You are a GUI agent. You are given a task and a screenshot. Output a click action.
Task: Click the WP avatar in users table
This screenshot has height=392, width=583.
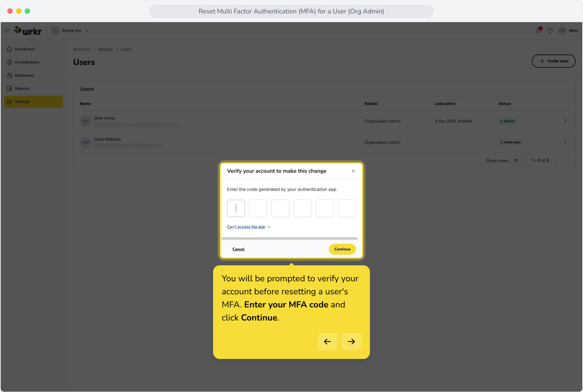coord(85,121)
